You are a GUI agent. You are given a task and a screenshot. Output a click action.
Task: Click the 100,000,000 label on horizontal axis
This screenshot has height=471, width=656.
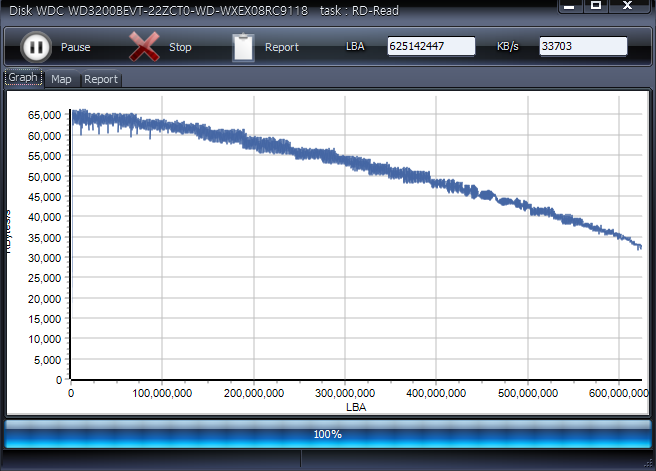tap(162, 393)
